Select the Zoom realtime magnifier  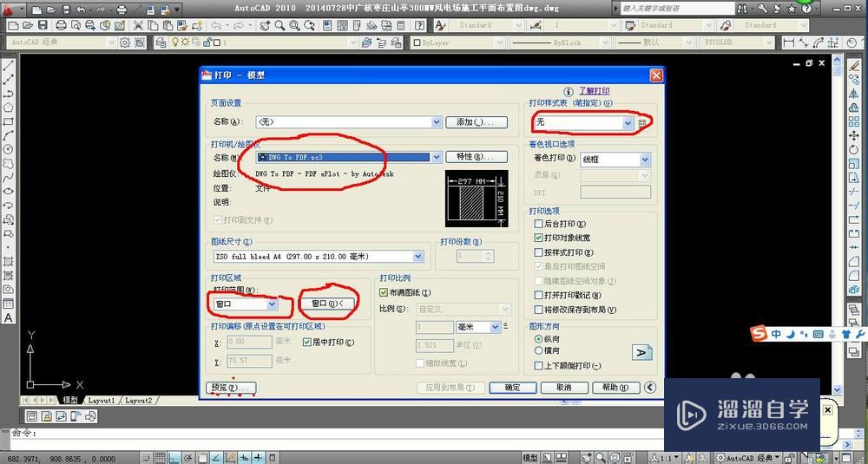(280, 25)
